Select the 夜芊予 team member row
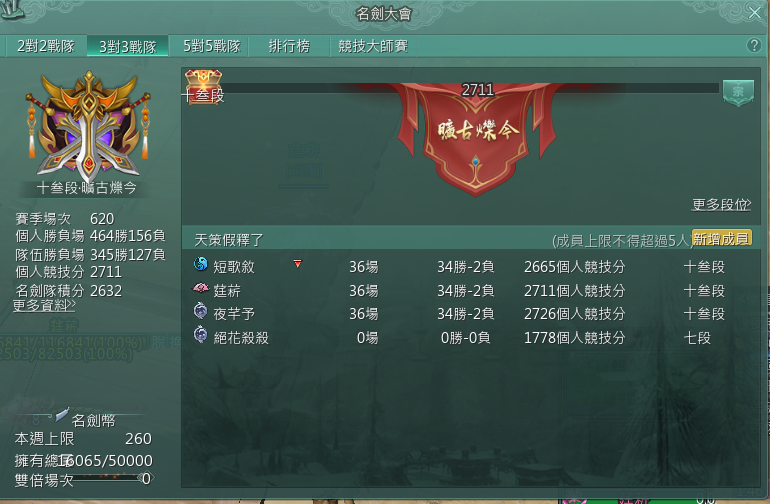The image size is (770, 504). point(471,313)
